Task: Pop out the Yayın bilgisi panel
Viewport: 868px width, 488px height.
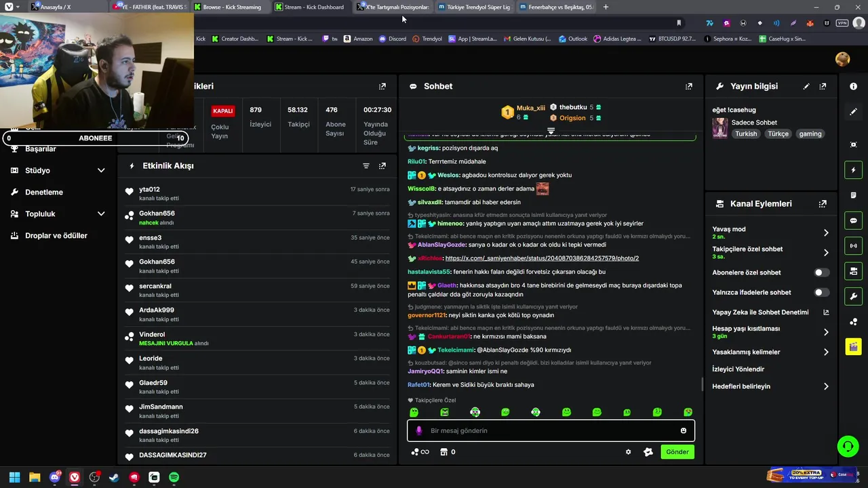Action: 823,86
